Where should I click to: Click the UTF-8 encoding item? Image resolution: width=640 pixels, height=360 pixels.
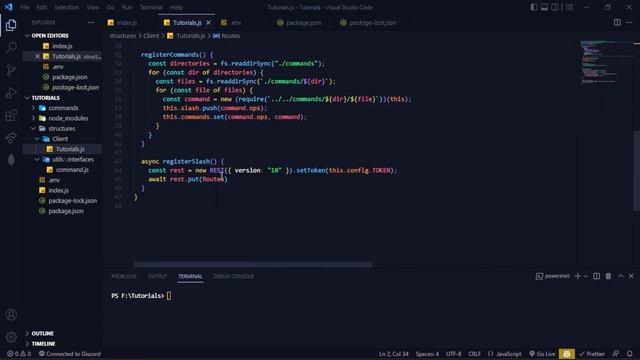point(453,354)
